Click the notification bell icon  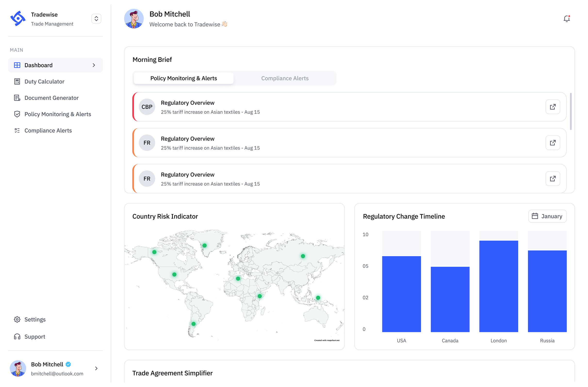point(566,19)
